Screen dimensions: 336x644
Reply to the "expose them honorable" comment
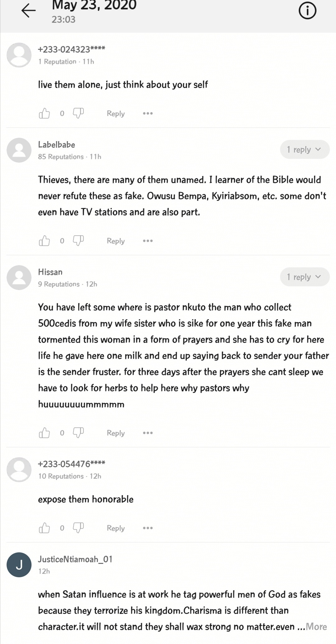point(116,528)
